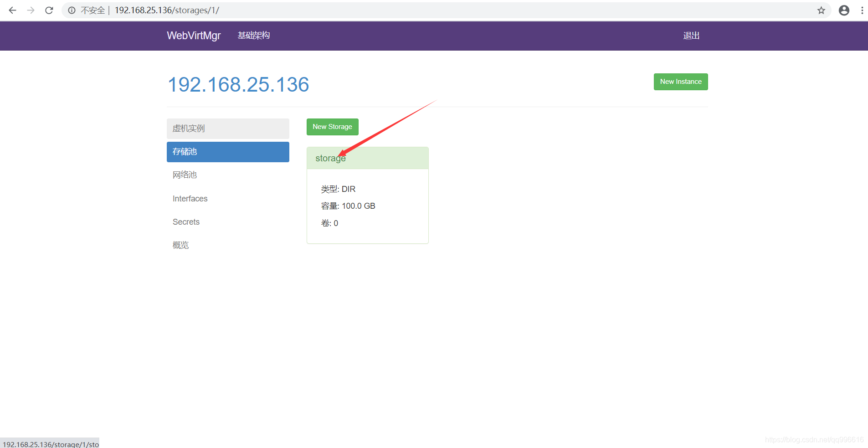Reload the page with the refresh icon
Image resolution: width=868 pixels, height=448 pixels.
(49, 10)
